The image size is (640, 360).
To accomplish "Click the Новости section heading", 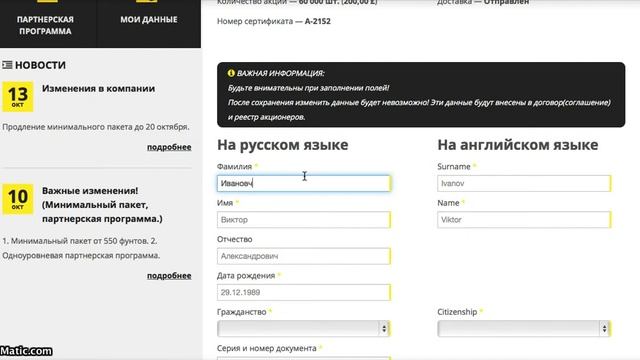I will coord(40,65).
